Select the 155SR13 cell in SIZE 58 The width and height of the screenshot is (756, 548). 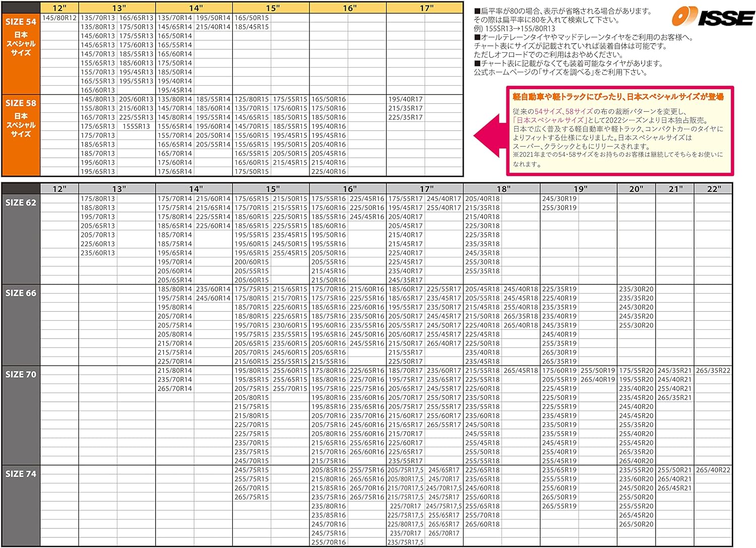136,126
